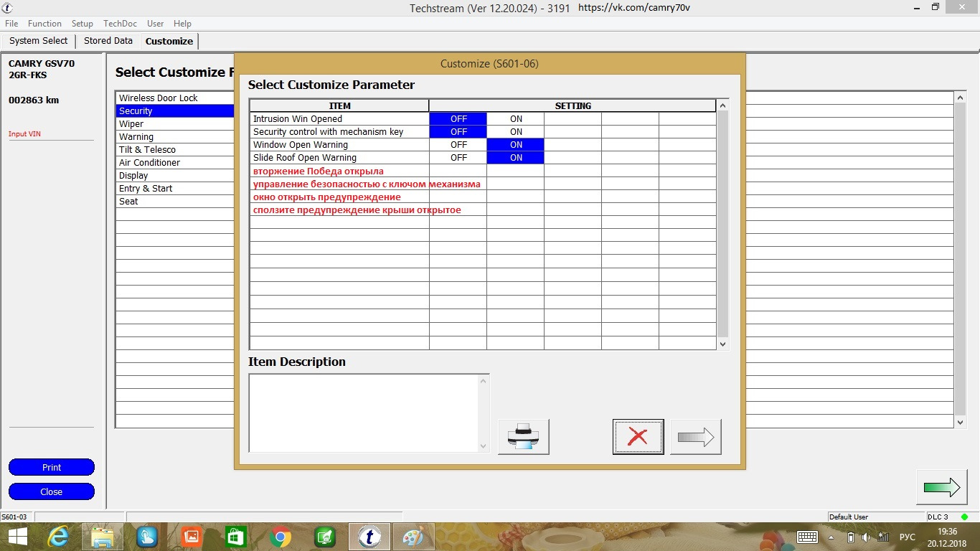Set Slide Roof Open Warning to ON
The width and height of the screenshot is (980, 551).
(x=516, y=158)
